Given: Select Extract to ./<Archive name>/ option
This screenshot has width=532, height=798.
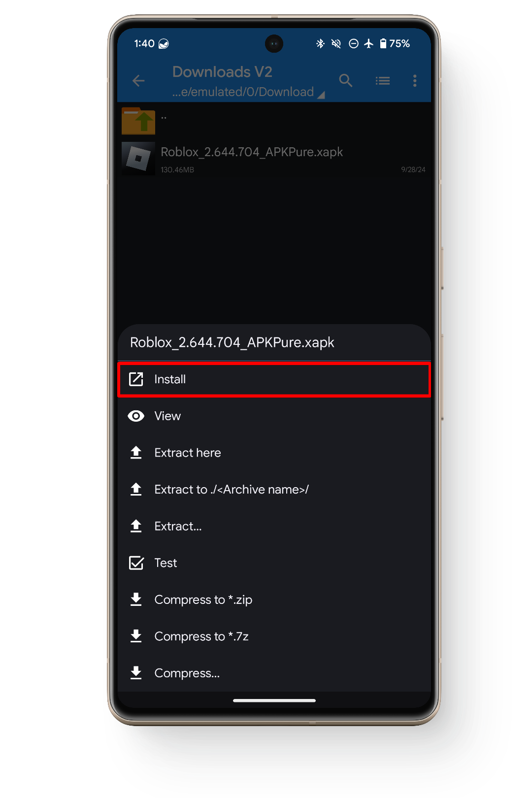Looking at the screenshot, I should click(274, 490).
